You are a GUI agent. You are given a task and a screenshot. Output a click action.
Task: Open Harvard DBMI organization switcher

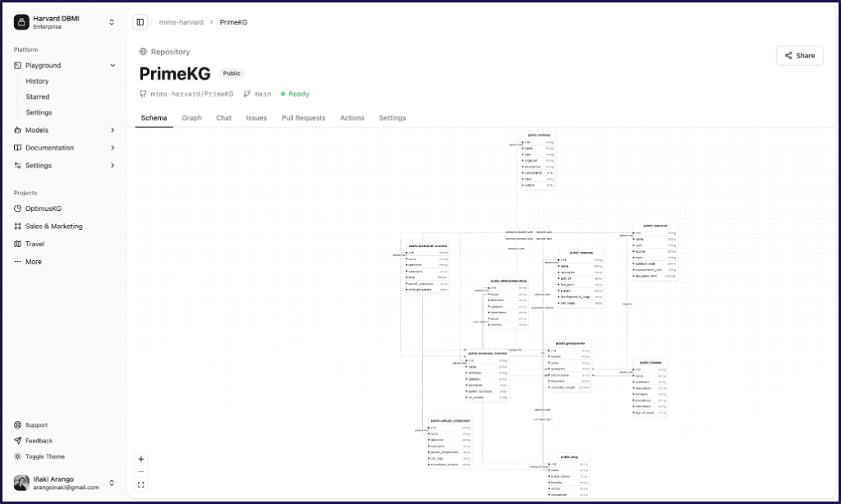point(64,22)
